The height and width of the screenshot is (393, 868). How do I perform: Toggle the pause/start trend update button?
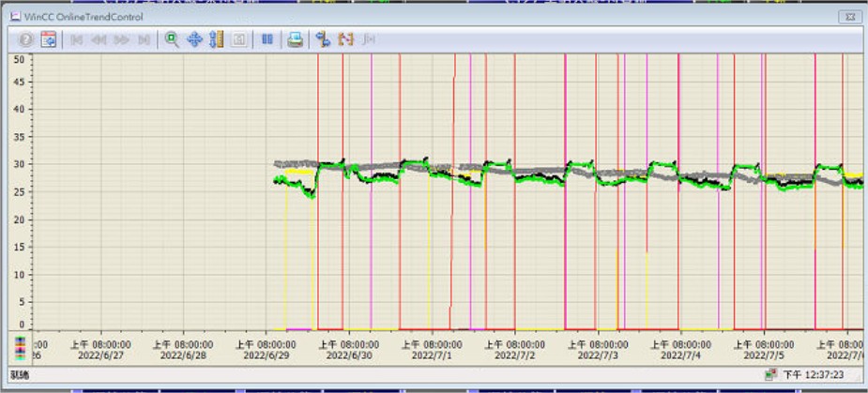(267, 39)
